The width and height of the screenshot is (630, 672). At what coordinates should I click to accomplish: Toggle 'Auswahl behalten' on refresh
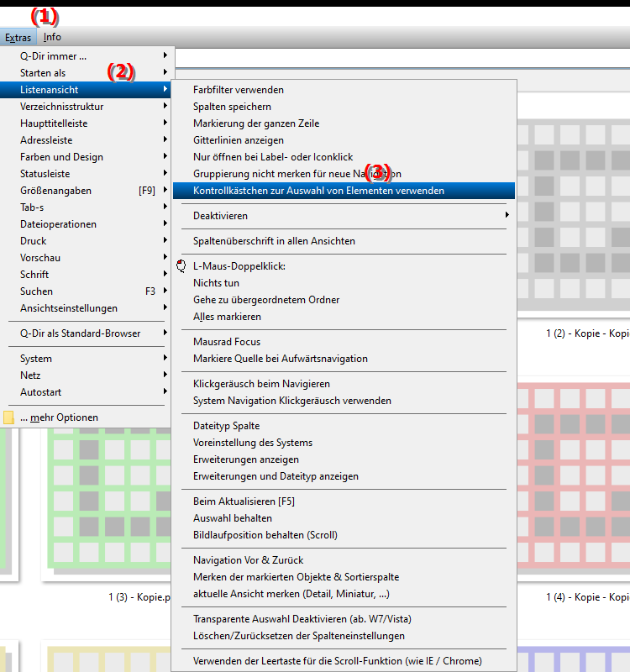coord(344,518)
